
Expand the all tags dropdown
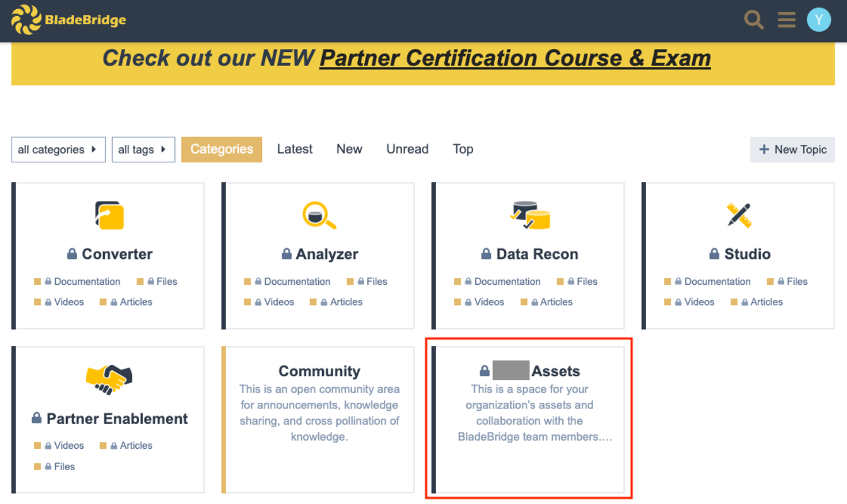pos(143,150)
